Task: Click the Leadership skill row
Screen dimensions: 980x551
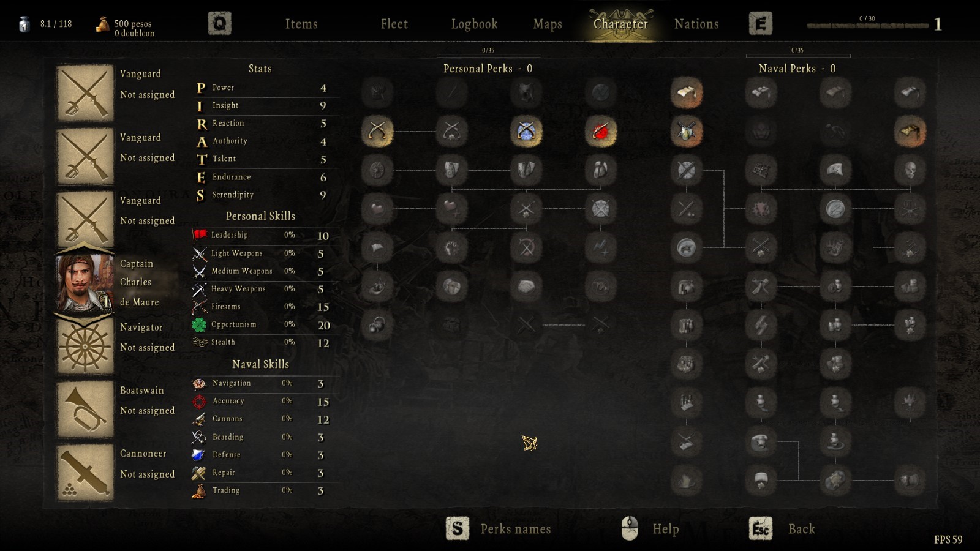Action: tap(262, 235)
